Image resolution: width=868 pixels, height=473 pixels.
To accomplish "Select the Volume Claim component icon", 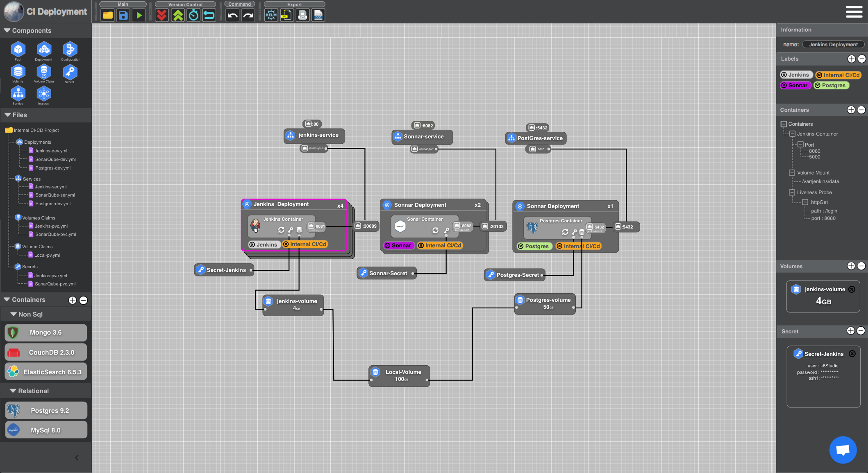I will pos(43,72).
